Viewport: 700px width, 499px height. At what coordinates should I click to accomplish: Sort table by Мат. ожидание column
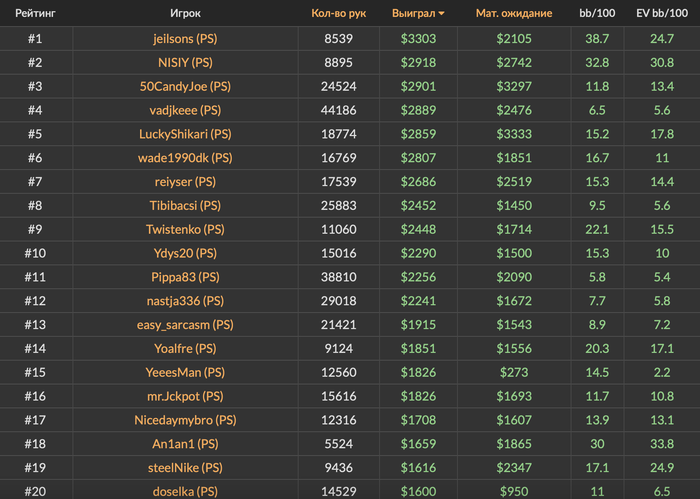point(514,13)
